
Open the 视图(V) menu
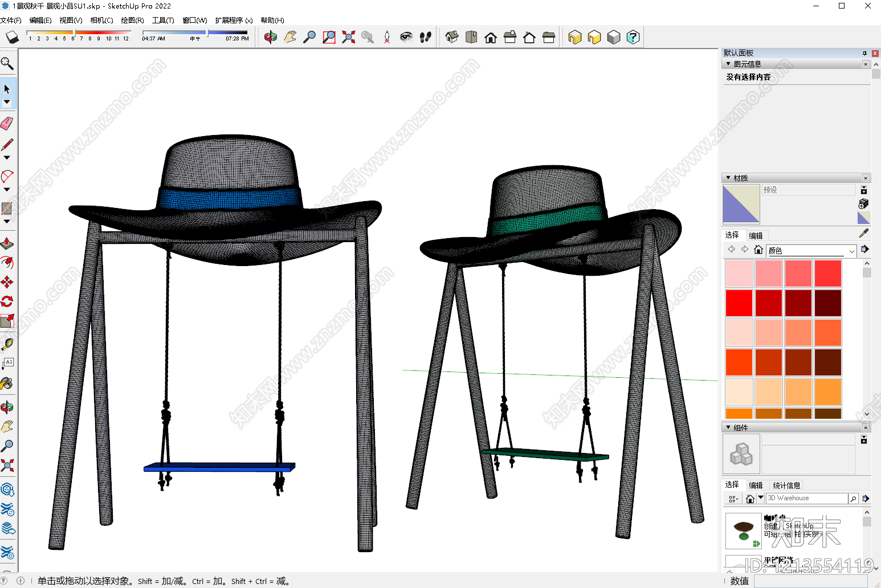coord(71,20)
